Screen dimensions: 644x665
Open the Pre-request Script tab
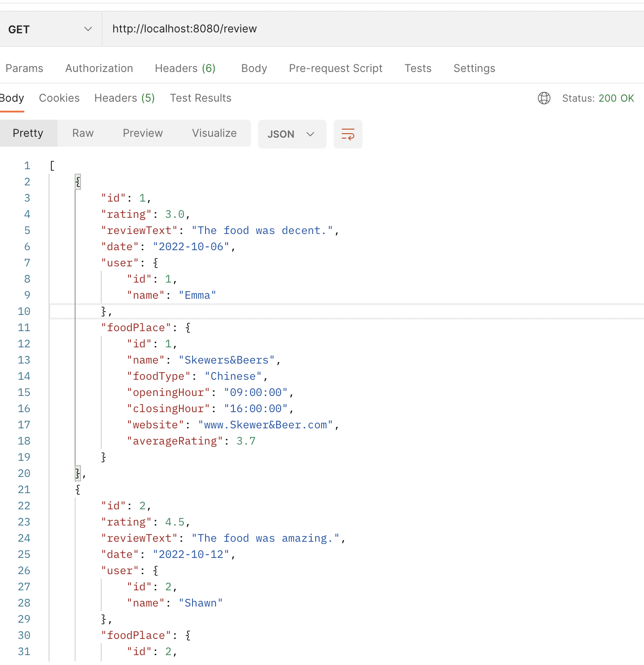(x=335, y=68)
